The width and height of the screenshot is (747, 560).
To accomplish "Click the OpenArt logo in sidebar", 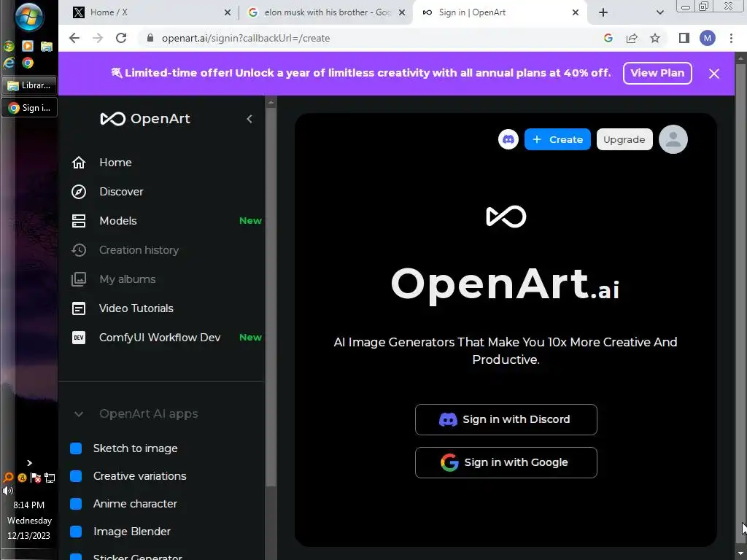I will [x=145, y=119].
